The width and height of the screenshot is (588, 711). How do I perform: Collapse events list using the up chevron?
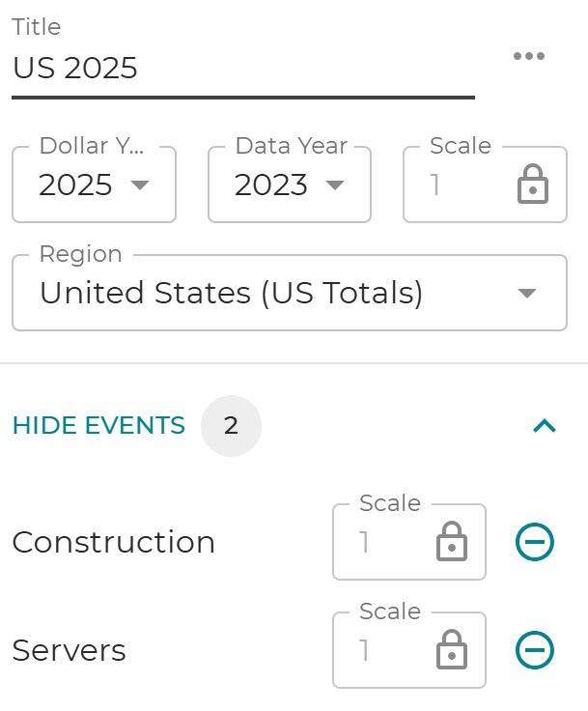pyautogui.click(x=545, y=426)
